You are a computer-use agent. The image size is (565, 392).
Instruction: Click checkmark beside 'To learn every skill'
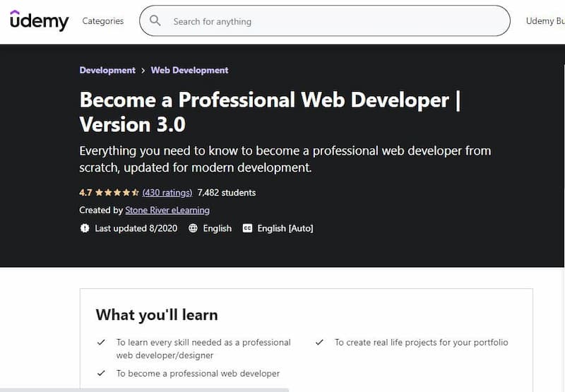tap(101, 343)
